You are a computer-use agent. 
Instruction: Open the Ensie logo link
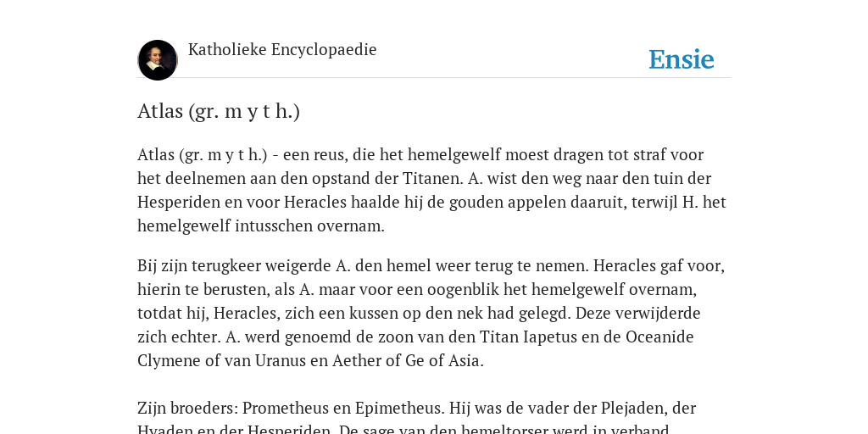coord(682,59)
